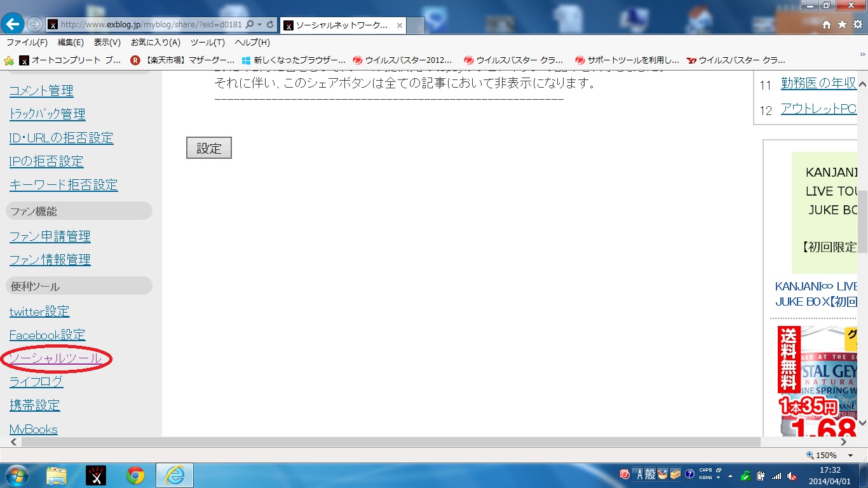This screenshot has height=488, width=868.
Task: Click the IME help question mark icon
Action: [689, 475]
